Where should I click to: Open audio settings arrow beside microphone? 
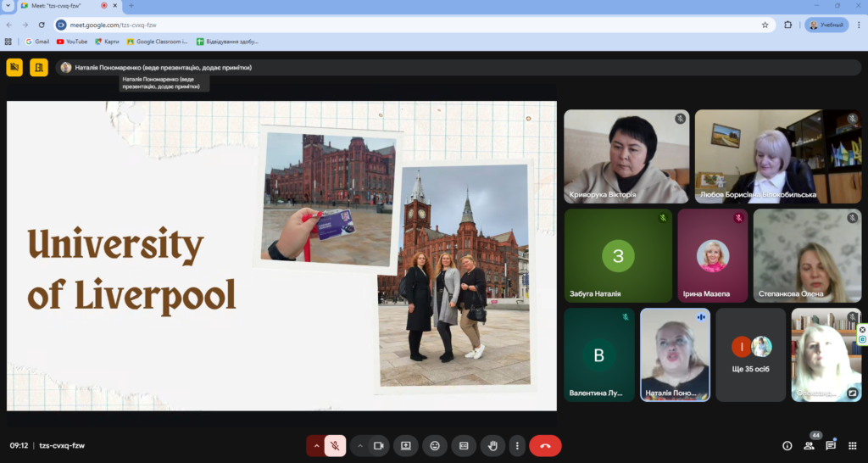316,445
